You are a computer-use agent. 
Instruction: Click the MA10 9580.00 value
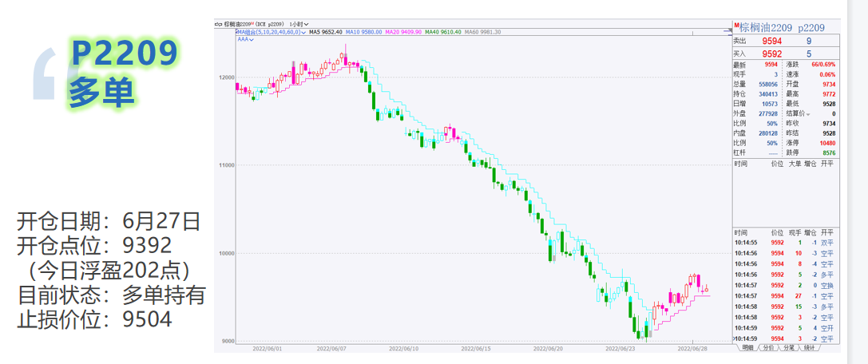click(365, 32)
